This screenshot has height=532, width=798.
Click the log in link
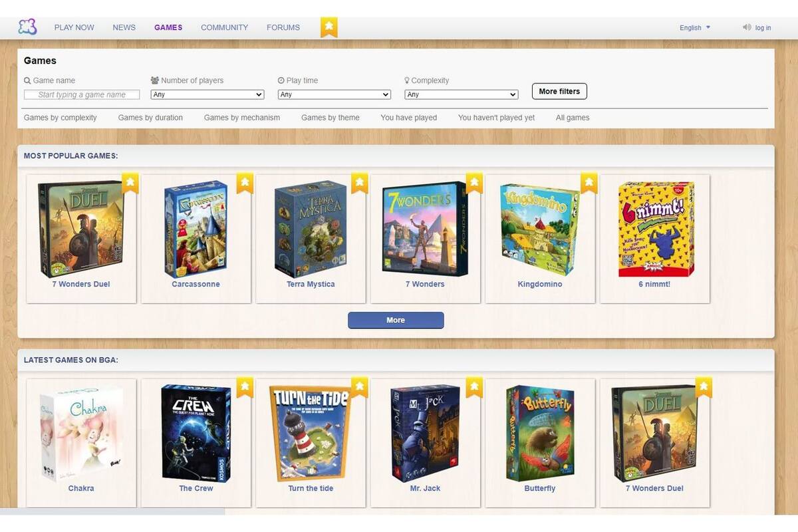pos(763,28)
